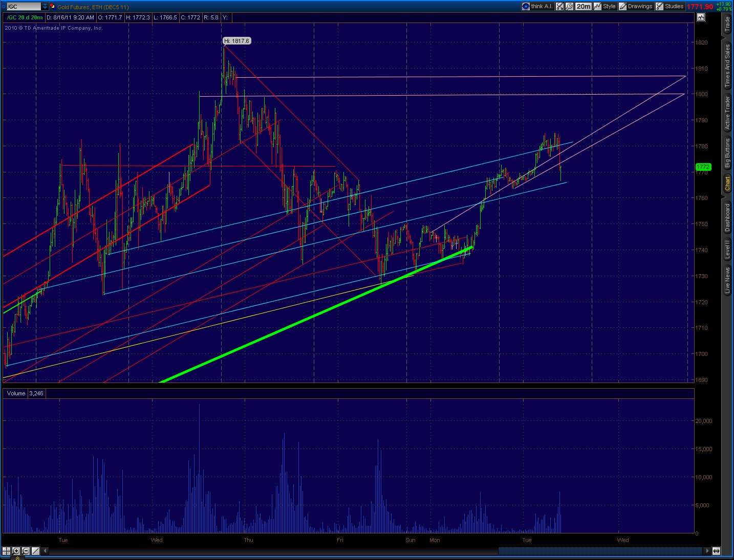
Task: Click the chart's horizontal scrollbar thumb
Action: tap(600, 551)
